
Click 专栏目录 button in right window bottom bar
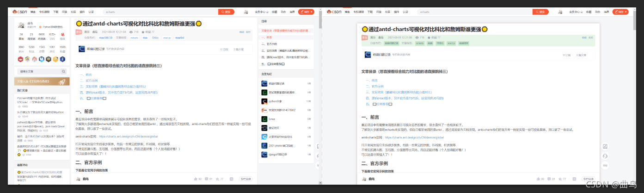pyautogui.click(x=588, y=179)
